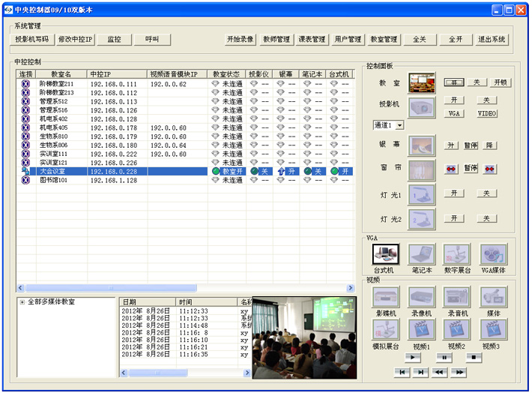Click the 投影机 projector icon in control panel
532x393 pixels.
tap(421, 107)
